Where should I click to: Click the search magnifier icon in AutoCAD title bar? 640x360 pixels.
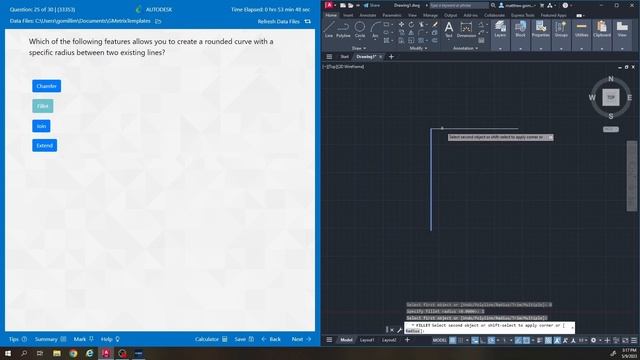[493, 5]
